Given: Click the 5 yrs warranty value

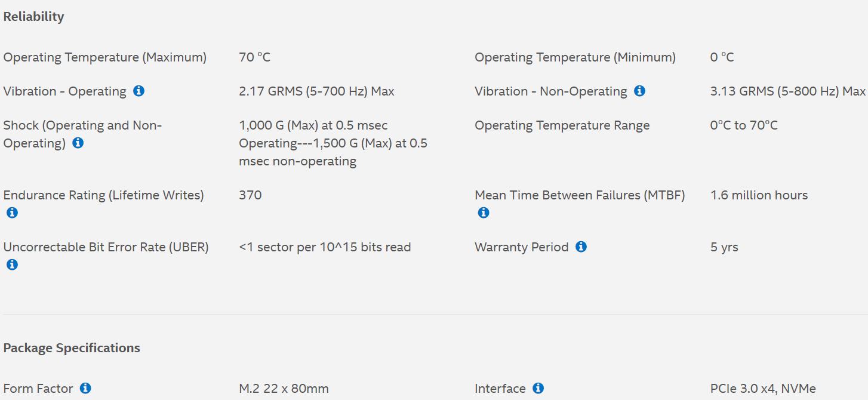Looking at the screenshot, I should pyautogui.click(x=724, y=247).
